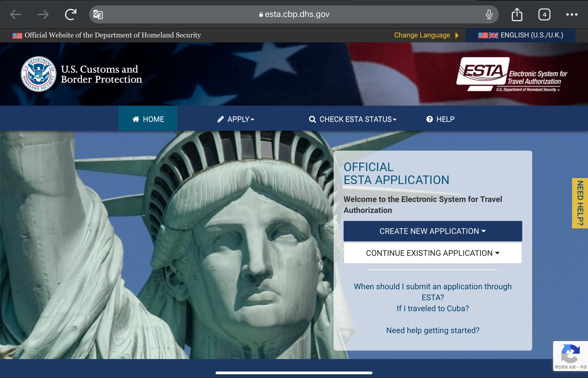Open the Help navigation item

pyautogui.click(x=440, y=119)
